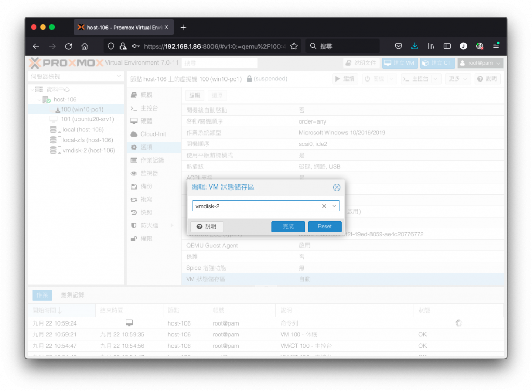
Task: Toggle the sidebar view icon
Action: pos(447,46)
